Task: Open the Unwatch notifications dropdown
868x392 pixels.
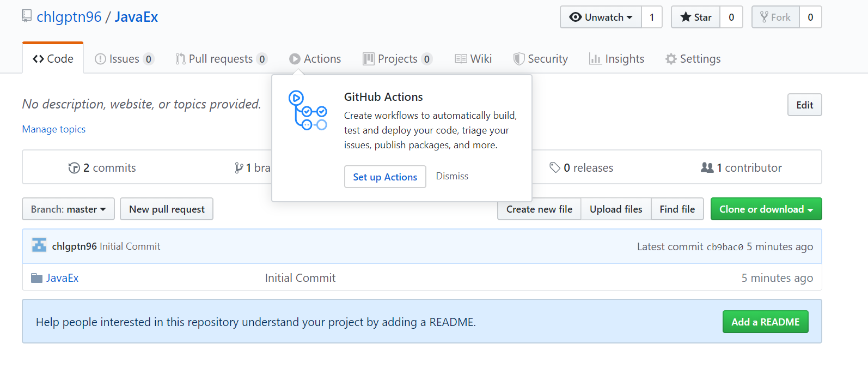Action: point(601,17)
